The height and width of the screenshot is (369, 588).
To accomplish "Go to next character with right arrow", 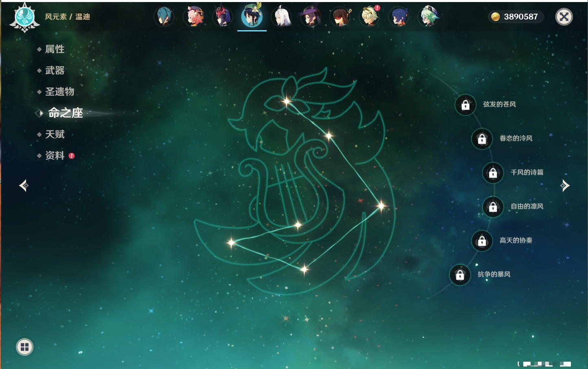I will (x=565, y=186).
